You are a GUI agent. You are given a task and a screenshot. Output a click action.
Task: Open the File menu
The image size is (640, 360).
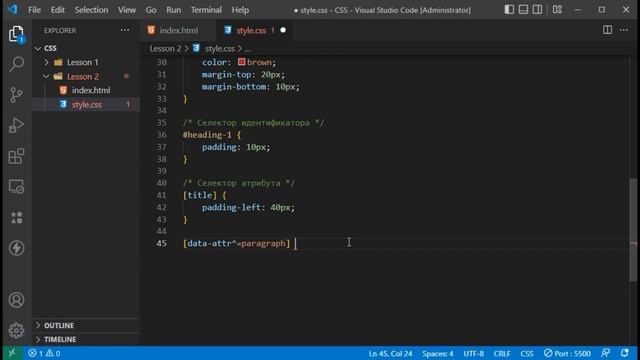coord(34,10)
